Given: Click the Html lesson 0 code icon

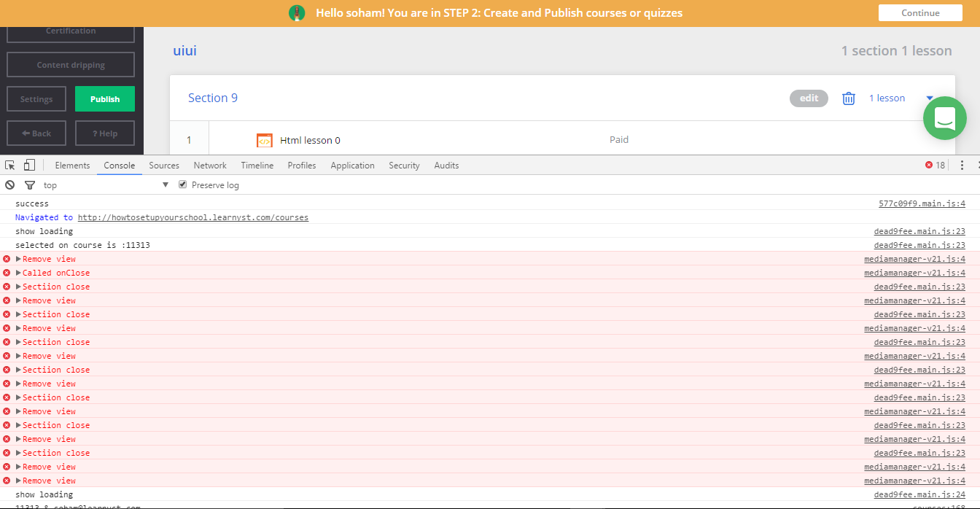Looking at the screenshot, I should pos(265,141).
